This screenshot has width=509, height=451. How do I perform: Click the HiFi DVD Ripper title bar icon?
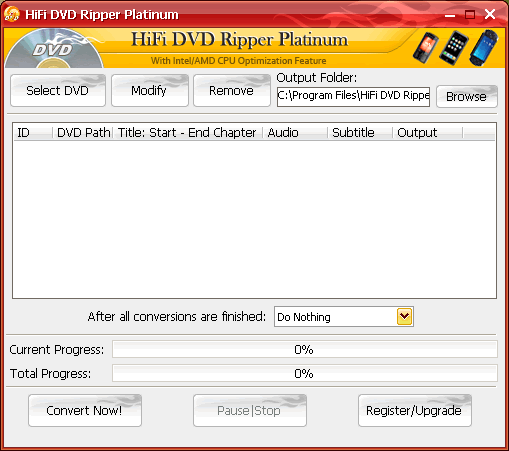tap(12, 14)
